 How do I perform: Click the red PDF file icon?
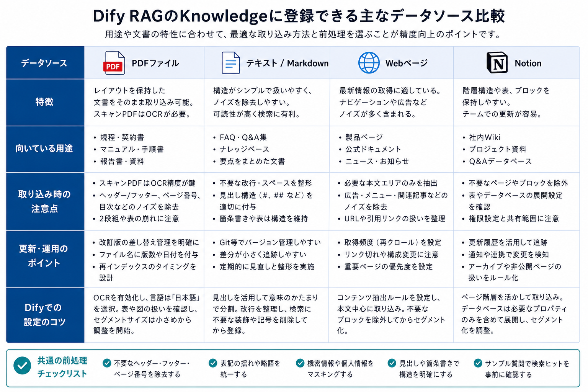(x=114, y=63)
